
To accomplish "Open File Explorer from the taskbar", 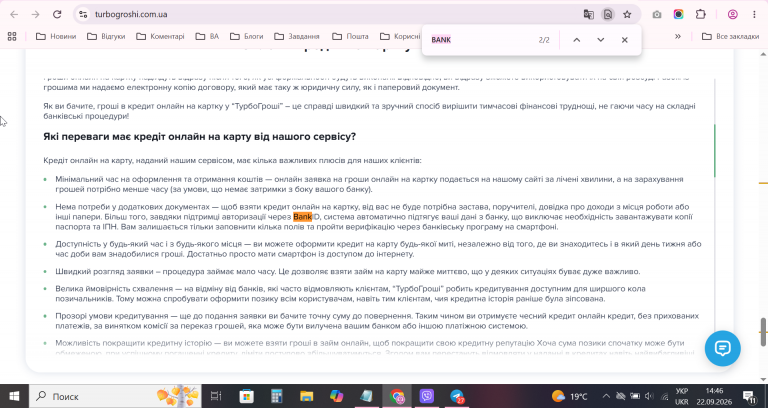I will (x=307, y=396).
